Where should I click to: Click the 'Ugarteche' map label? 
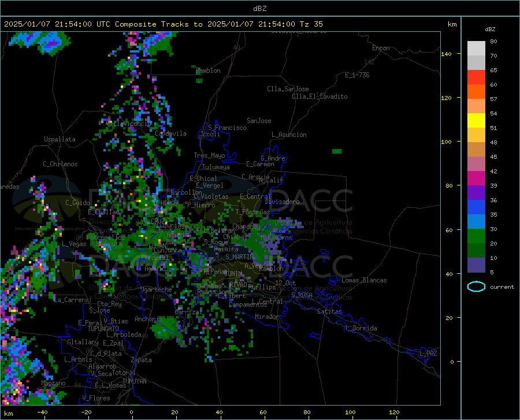pyautogui.click(x=156, y=289)
